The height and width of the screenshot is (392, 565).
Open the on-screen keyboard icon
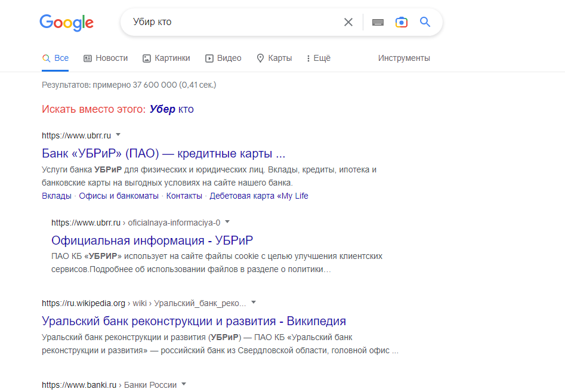(378, 22)
